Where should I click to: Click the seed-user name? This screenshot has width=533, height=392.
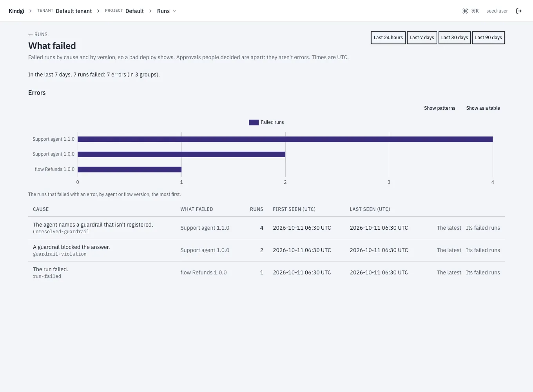pos(497,11)
